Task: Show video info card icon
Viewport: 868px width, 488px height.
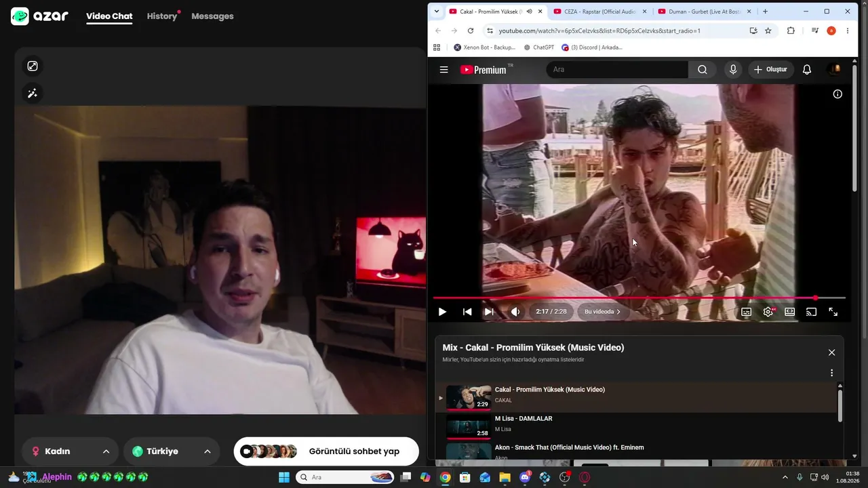Action: click(837, 94)
